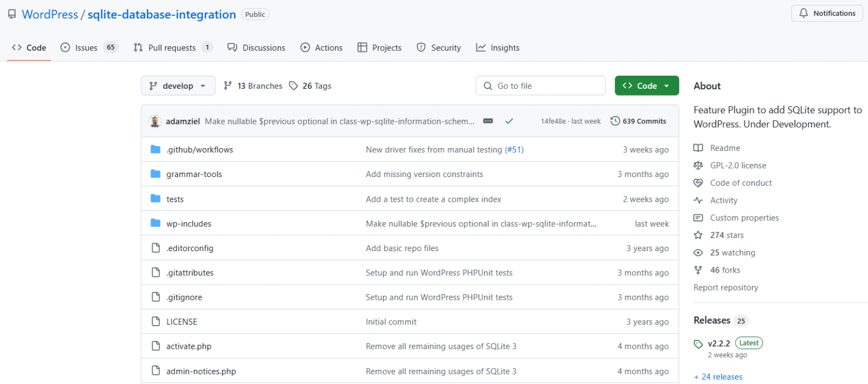
Task: Toggle watching via the eye icon
Action: coord(698,252)
